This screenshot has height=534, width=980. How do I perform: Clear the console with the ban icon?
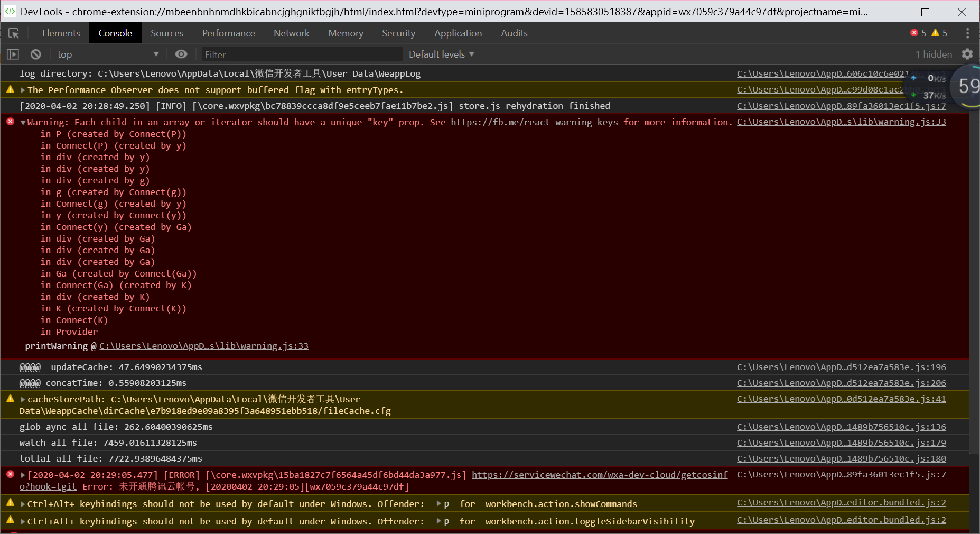[x=36, y=54]
